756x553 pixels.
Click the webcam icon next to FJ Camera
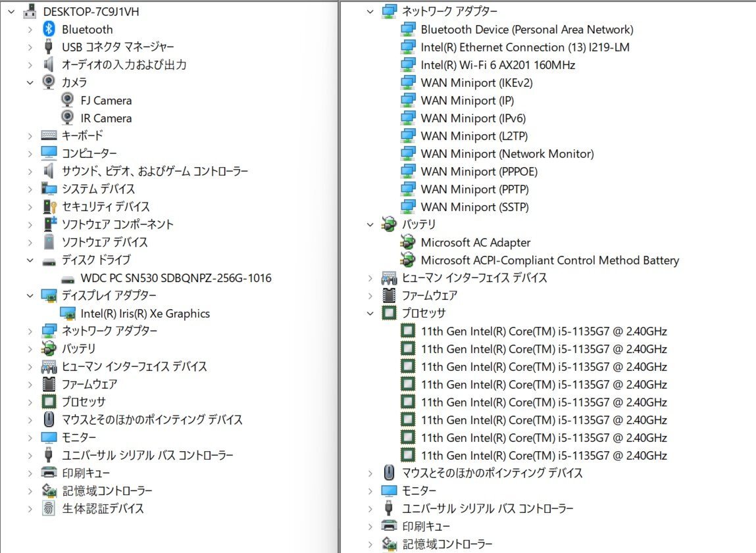[x=68, y=100]
